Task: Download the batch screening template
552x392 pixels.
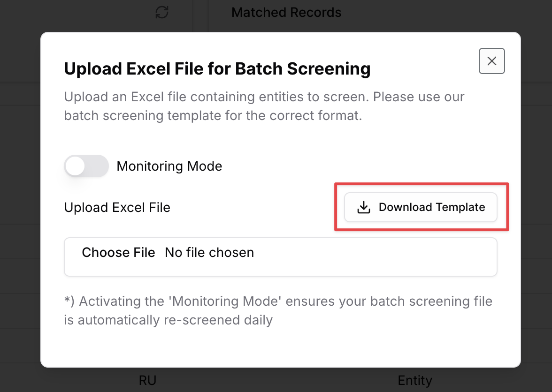Action: (x=421, y=207)
